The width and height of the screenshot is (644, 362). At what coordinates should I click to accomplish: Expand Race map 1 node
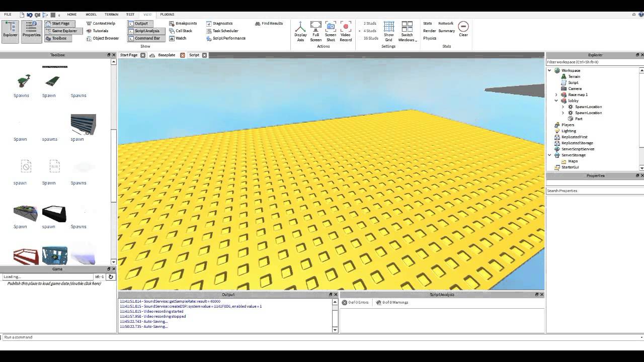556,95
